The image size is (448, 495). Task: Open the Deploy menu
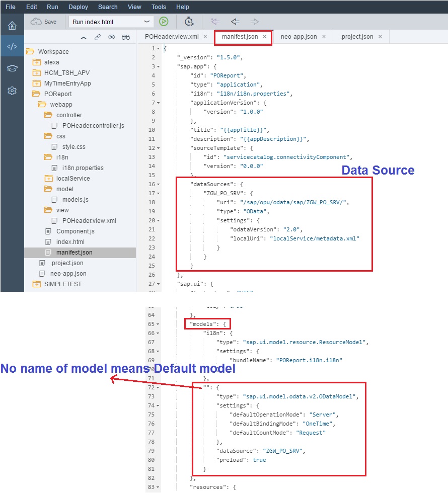tap(79, 7)
